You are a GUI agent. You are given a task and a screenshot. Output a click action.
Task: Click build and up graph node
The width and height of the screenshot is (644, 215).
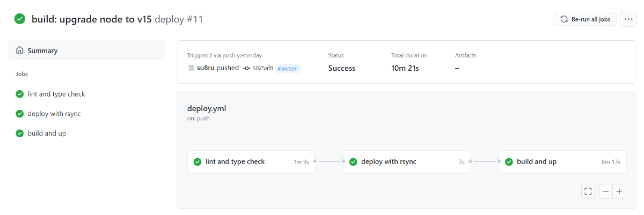point(562,161)
